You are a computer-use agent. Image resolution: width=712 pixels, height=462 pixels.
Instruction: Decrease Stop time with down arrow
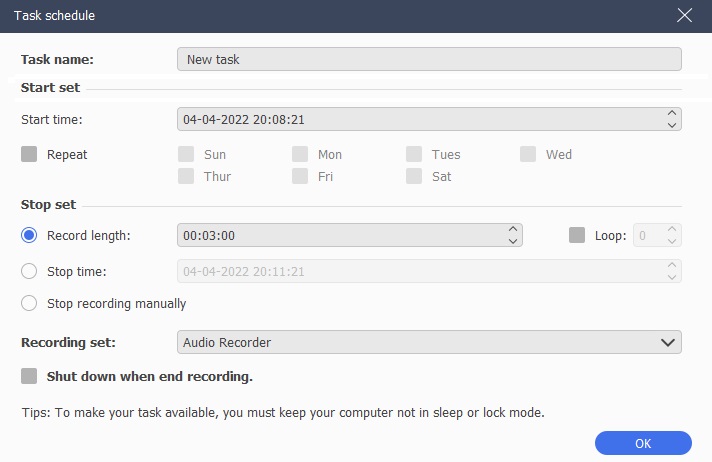pos(672,277)
